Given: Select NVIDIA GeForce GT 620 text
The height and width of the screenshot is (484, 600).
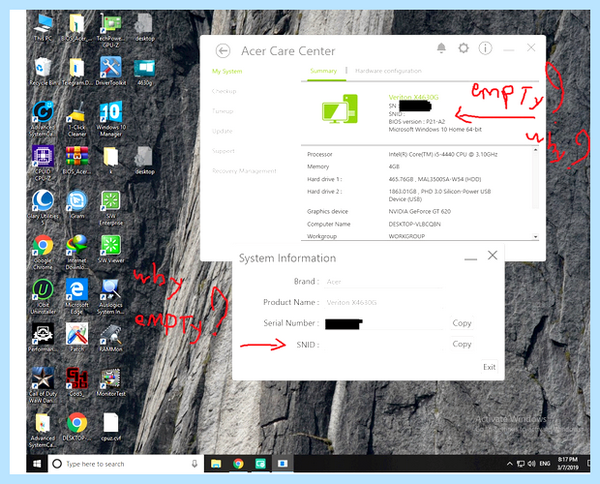Looking at the screenshot, I should click(x=419, y=211).
